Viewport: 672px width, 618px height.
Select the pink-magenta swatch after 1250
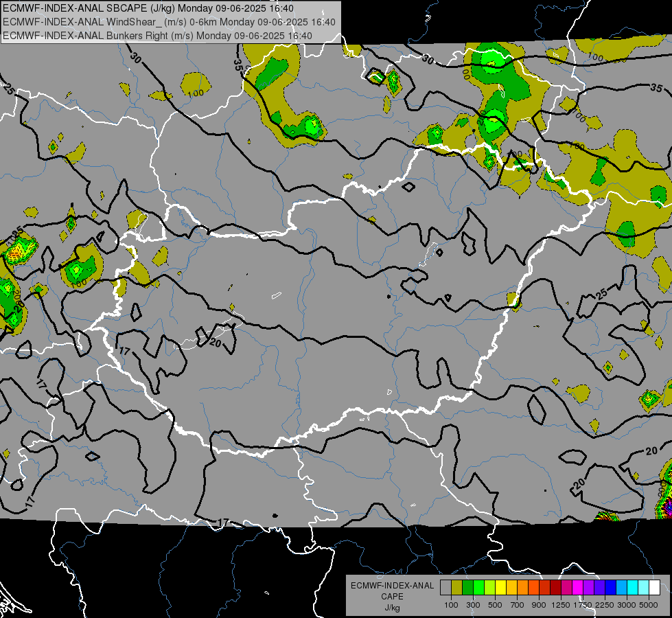point(566,588)
